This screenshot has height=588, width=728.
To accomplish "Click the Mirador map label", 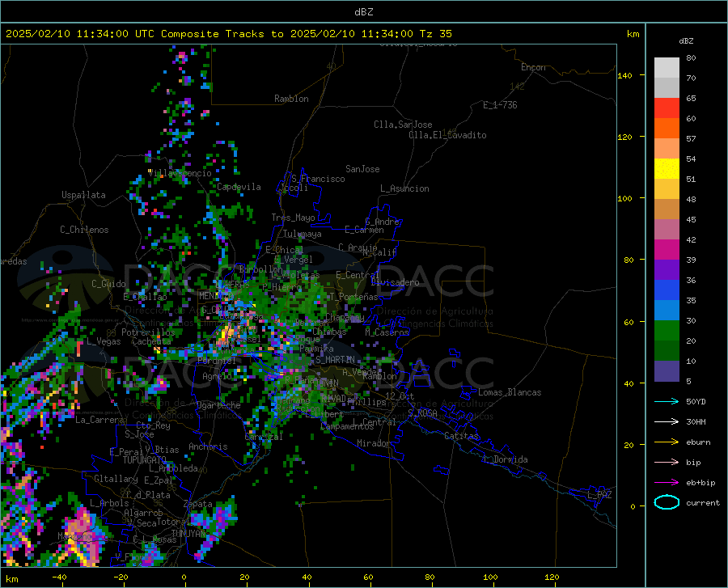I will pyautogui.click(x=374, y=443).
